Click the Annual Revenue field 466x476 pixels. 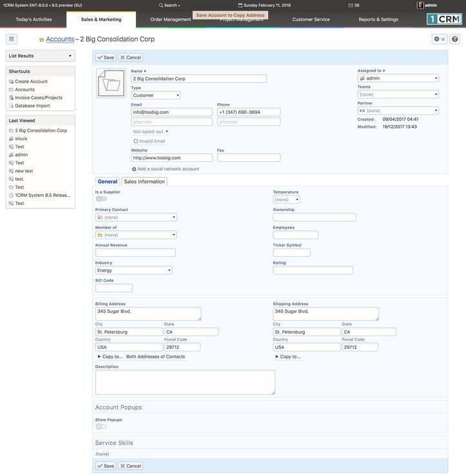click(135, 253)
